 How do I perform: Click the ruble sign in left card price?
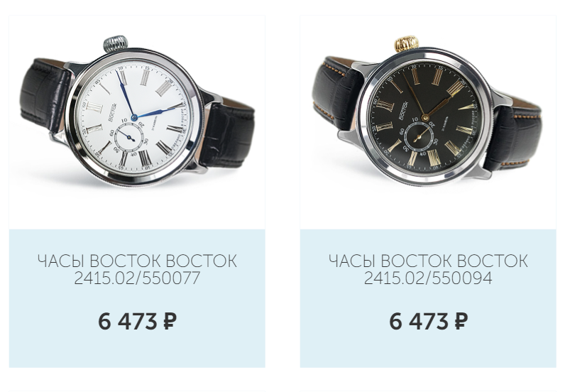[170, 322]
